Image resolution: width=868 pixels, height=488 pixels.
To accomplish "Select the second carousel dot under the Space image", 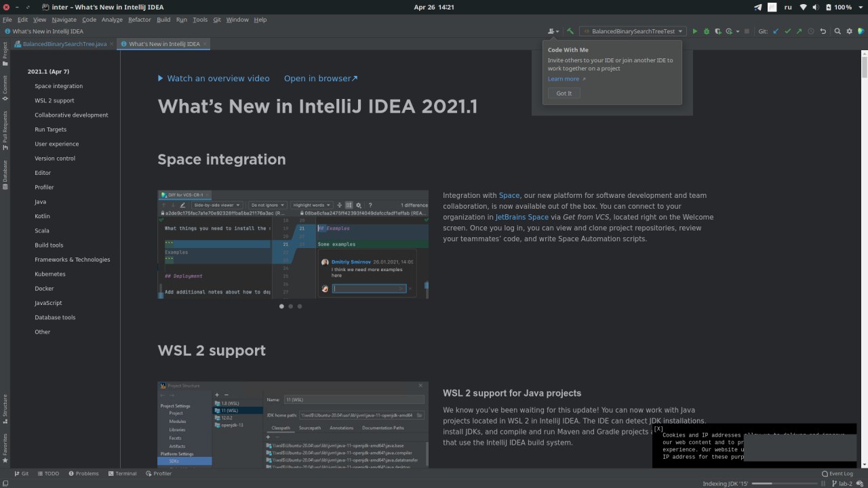I will (291, 306).
